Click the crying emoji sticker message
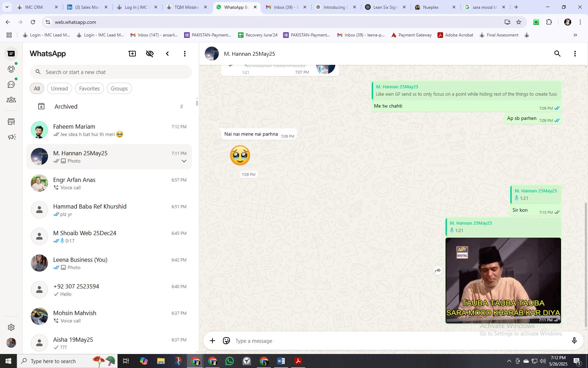588x368 pixels. (x=240, y=155)
